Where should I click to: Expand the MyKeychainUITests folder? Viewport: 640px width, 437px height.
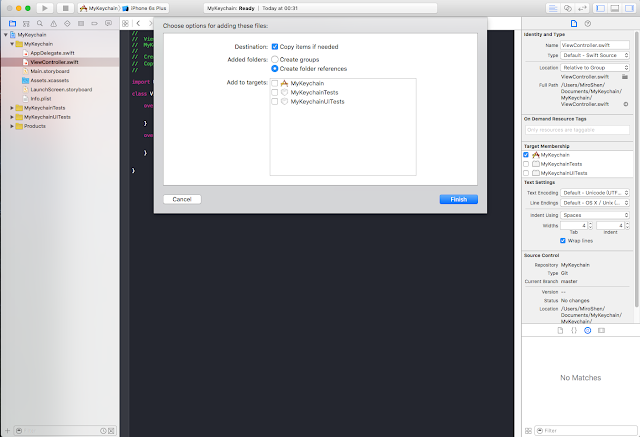pos(12,117)
